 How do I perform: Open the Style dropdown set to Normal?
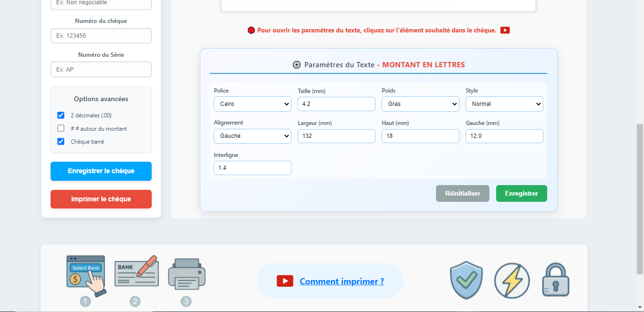point(504,104)
